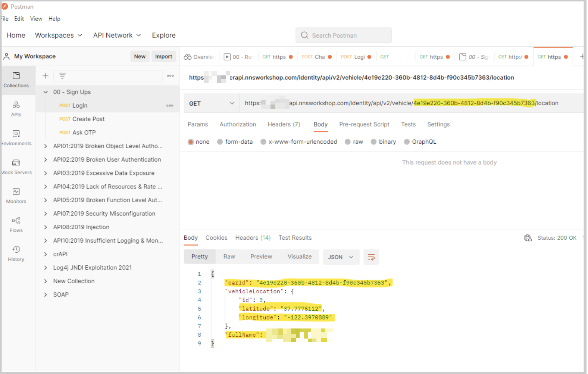Open the collections panel three-dot options
Viewport: 588px width, 374px height.
tap(171, 76)
